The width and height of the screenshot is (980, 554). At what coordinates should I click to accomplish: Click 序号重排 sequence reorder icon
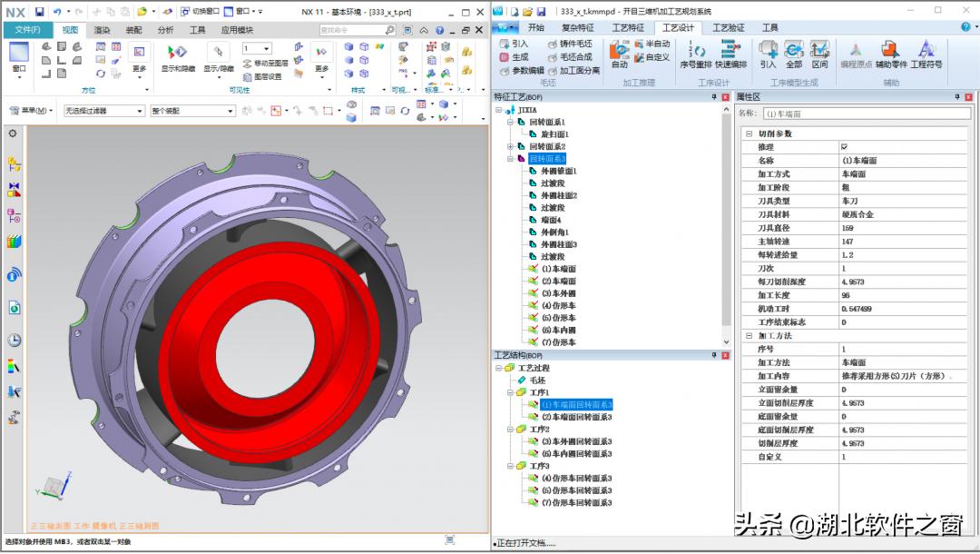pos(696,54)
